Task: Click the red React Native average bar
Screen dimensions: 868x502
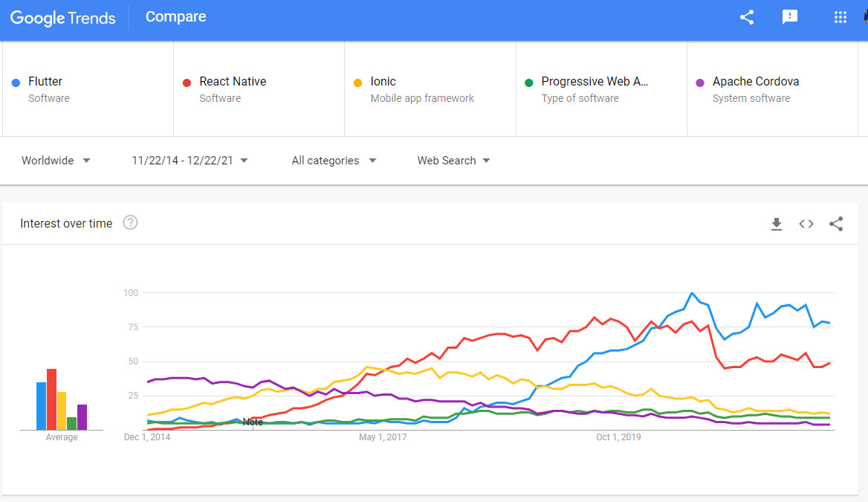Action: coord(51,399)
